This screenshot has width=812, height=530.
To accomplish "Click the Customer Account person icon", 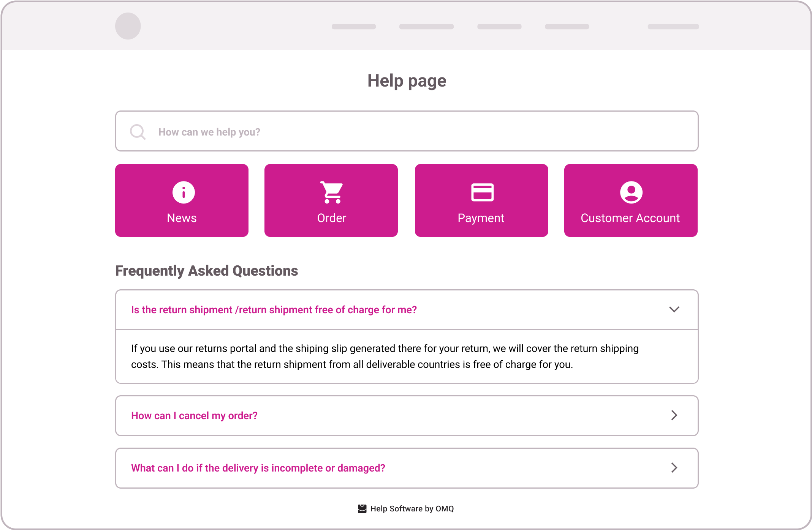I will [x=631, y=192].
